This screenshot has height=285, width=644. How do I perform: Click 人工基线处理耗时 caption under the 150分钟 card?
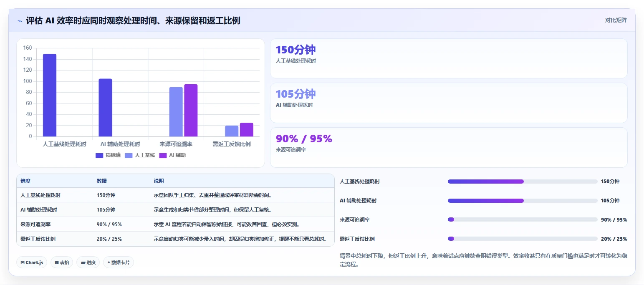[x=296, y=61]
